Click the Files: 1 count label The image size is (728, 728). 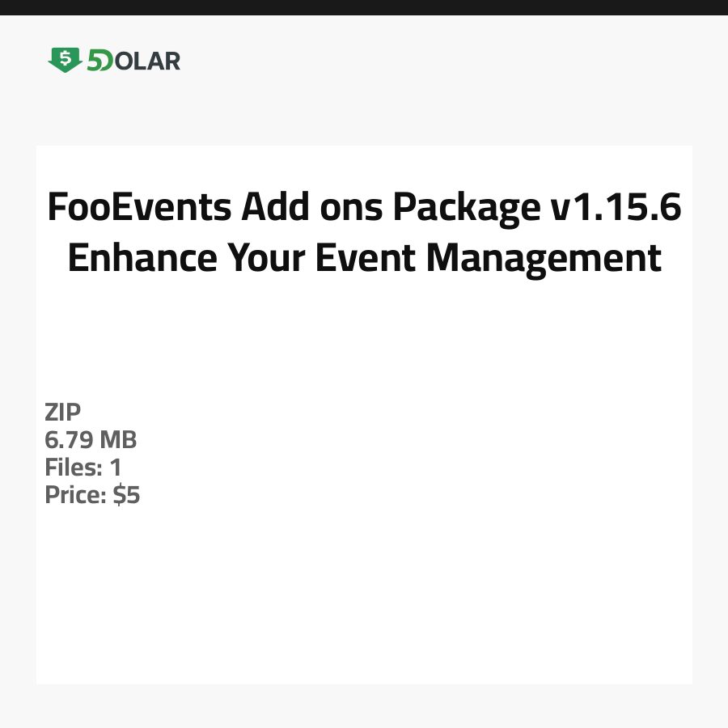[83, 468]
